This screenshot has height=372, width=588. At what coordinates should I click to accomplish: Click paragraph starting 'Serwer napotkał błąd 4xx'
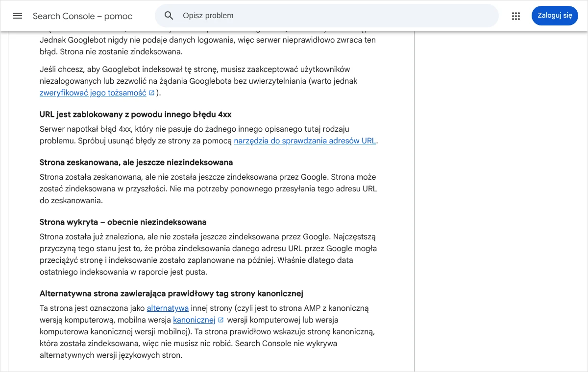[209, 135]
